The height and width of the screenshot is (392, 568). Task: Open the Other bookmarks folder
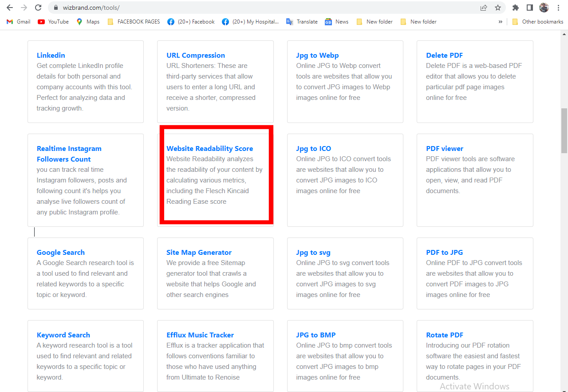[x=538, y=21]
